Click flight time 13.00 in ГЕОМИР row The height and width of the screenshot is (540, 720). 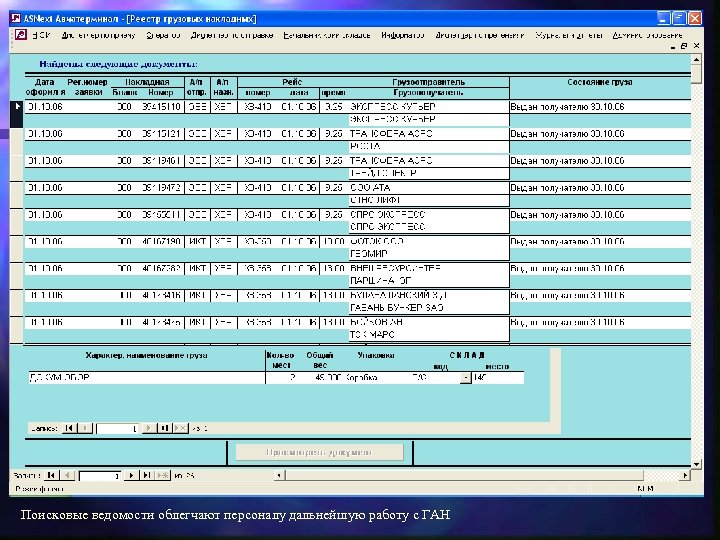coord(334,241)
